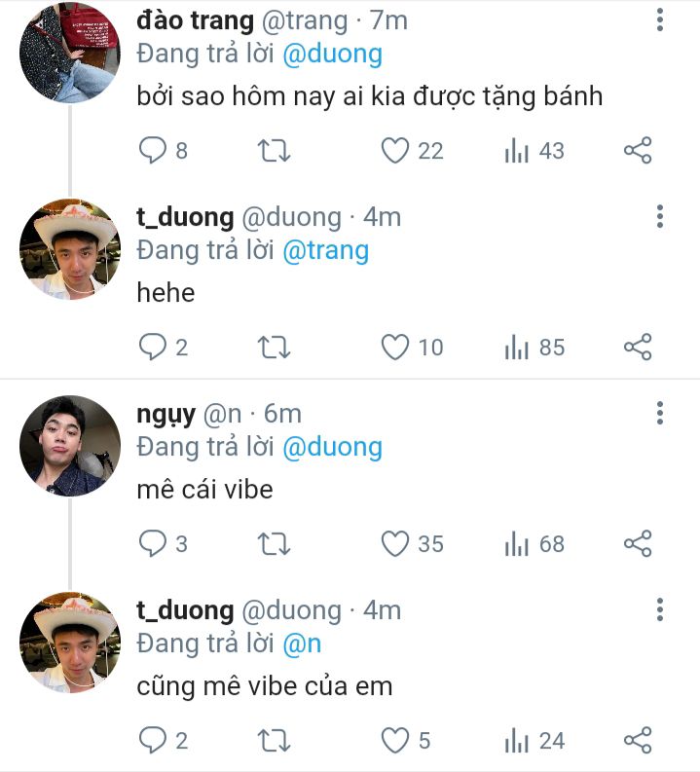
Task: Like đào trang's tweet with 22 likes
Action: pyautogui.click(x=394, y=151)
